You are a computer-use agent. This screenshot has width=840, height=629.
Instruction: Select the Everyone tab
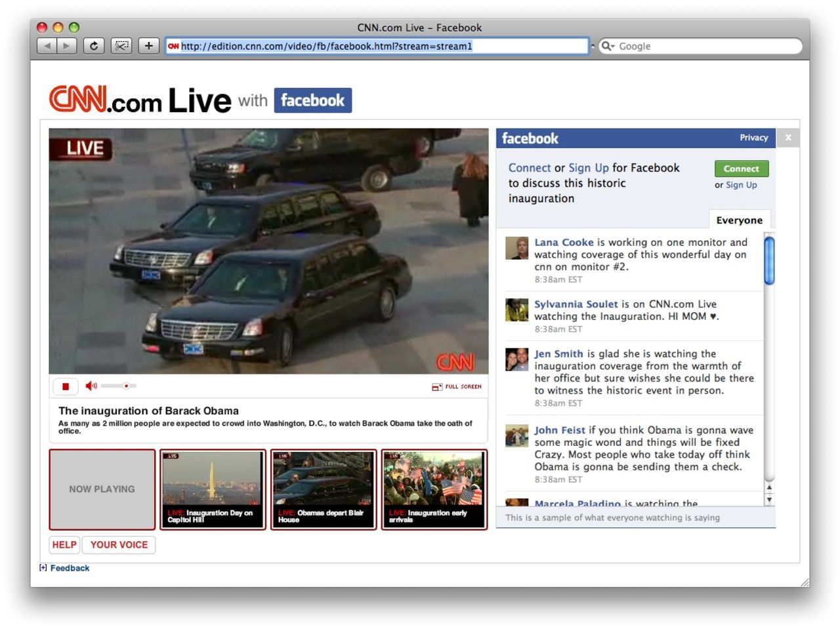[739, 220]
